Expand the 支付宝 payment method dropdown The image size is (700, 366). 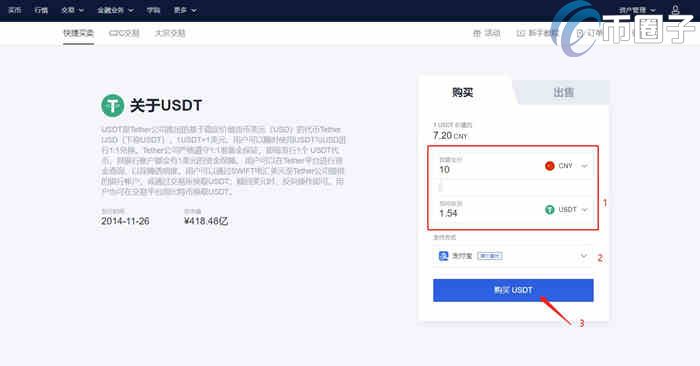(513, 256)
